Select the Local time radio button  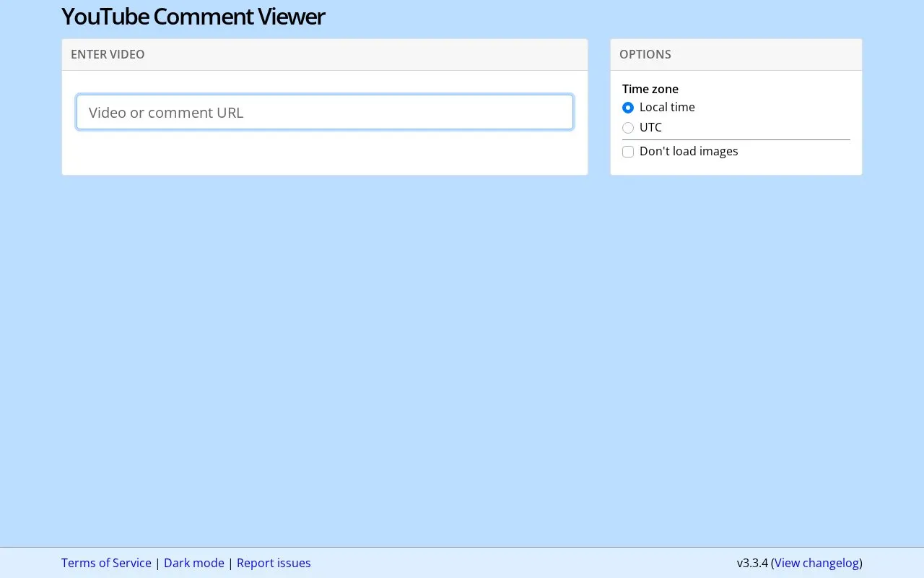(628, 108)
